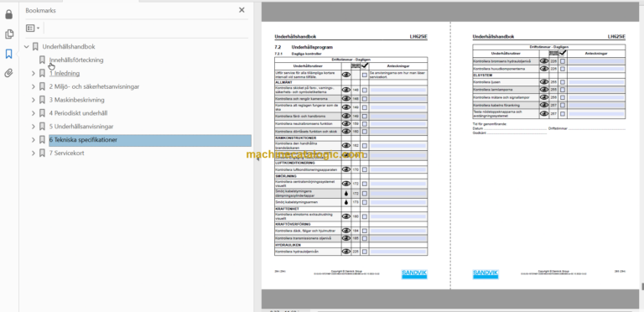The height and width of the screenshot is (312, 644).
Task: Click the vertical scrollbar thumb at right edge
Action: 642,286
